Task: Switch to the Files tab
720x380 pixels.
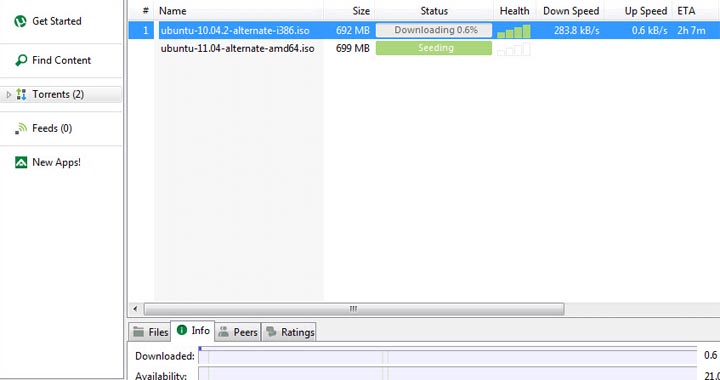Action: (x=150, y=332)
